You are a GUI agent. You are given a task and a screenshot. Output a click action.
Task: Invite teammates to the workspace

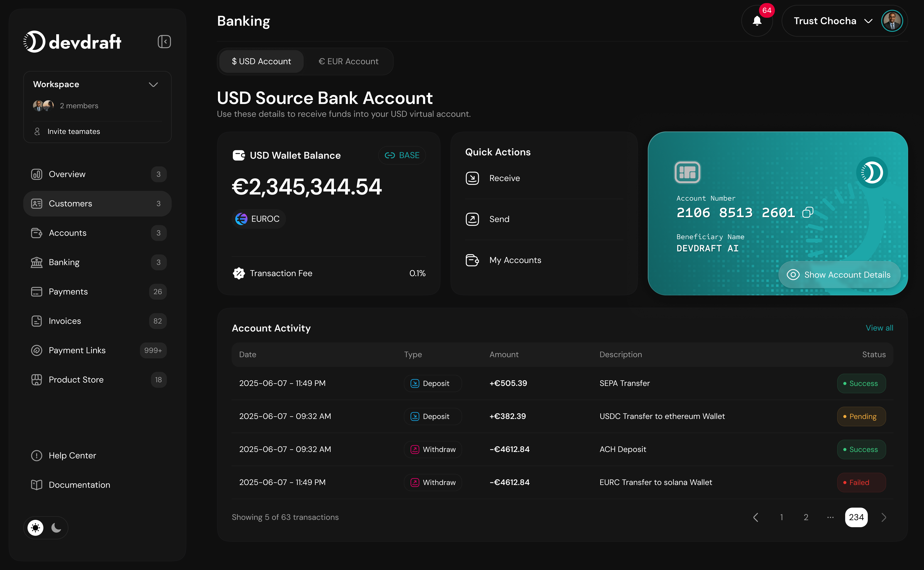click(74, 131)
